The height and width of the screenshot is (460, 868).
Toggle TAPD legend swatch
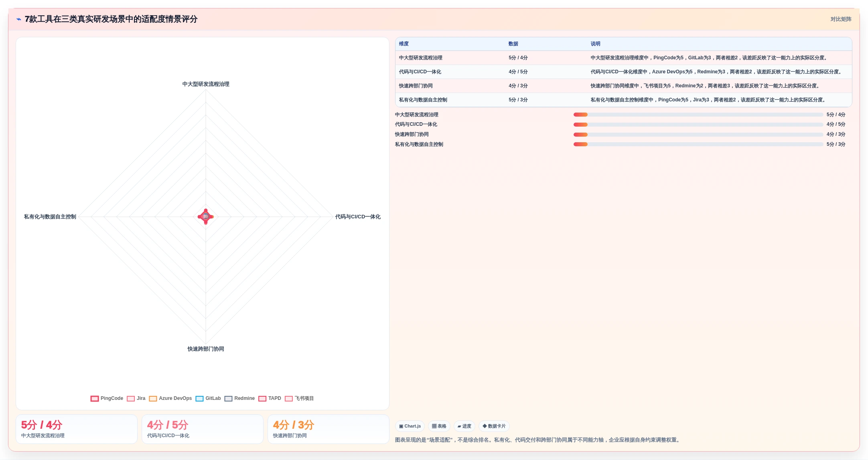[262, 398]
